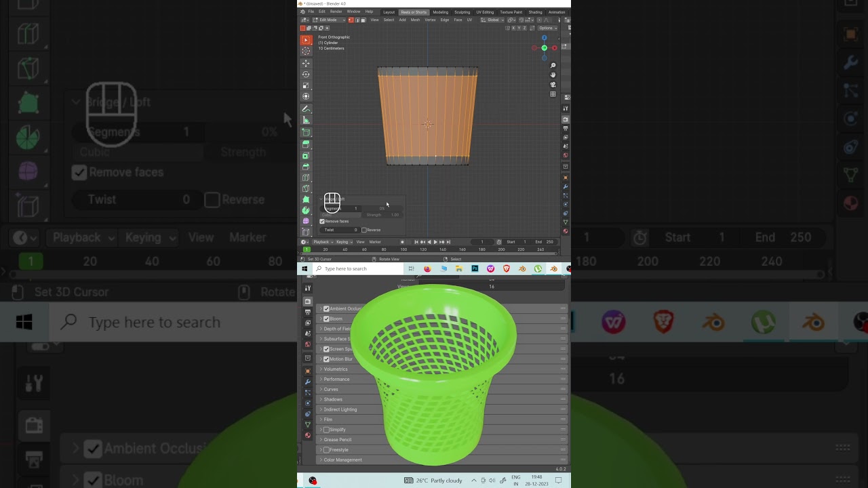Click the viewport zoom magnifier icon
Viewport: 868px width, 488px height.
pos(553,66)
